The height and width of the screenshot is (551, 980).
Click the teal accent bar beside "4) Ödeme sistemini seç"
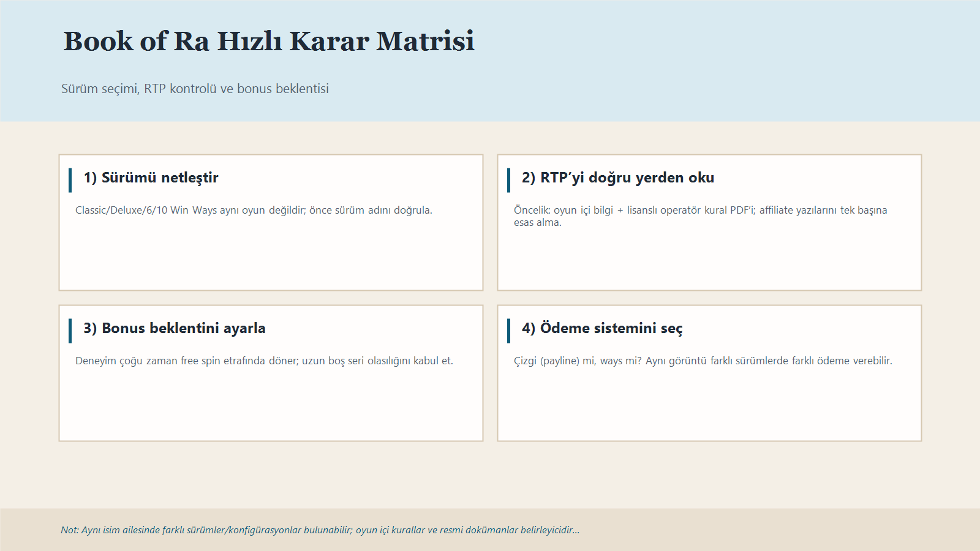pyautogui.click(x=509, y=328)
